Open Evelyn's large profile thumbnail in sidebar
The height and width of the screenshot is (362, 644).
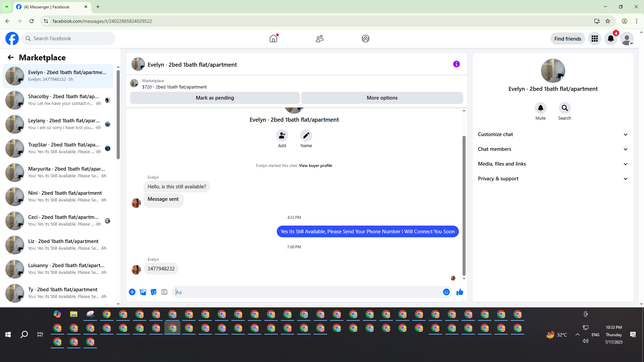tap(553, 71)
